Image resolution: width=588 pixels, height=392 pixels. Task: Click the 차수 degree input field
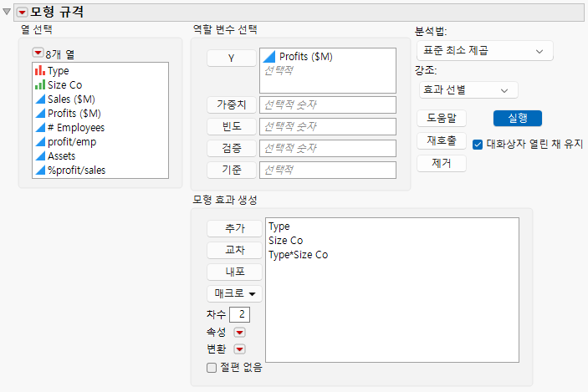(x=239, y=314)
